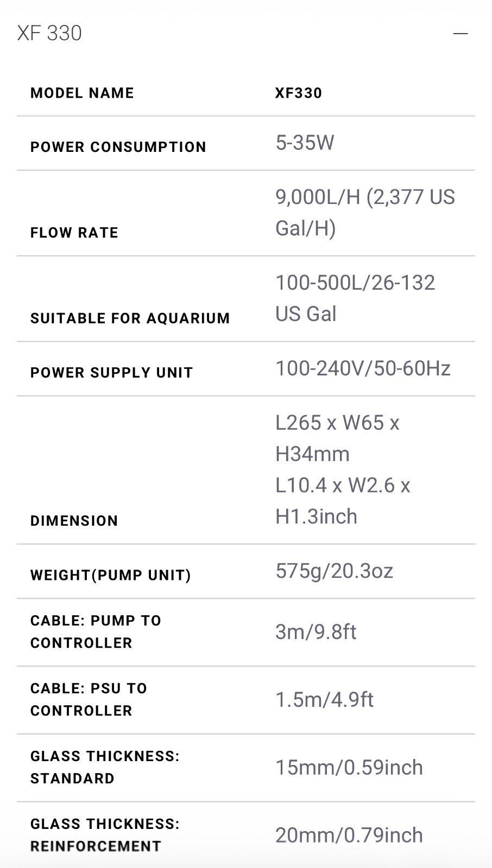This screenshot has width=492, height=868.
Task: Click the 5-35W power value
Action: [x=305, y=143]
